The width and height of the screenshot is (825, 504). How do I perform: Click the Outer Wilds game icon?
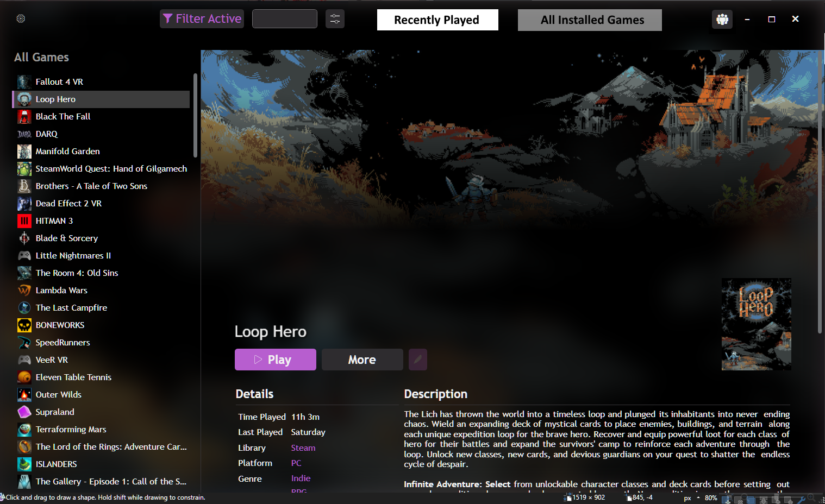point(24,394)
